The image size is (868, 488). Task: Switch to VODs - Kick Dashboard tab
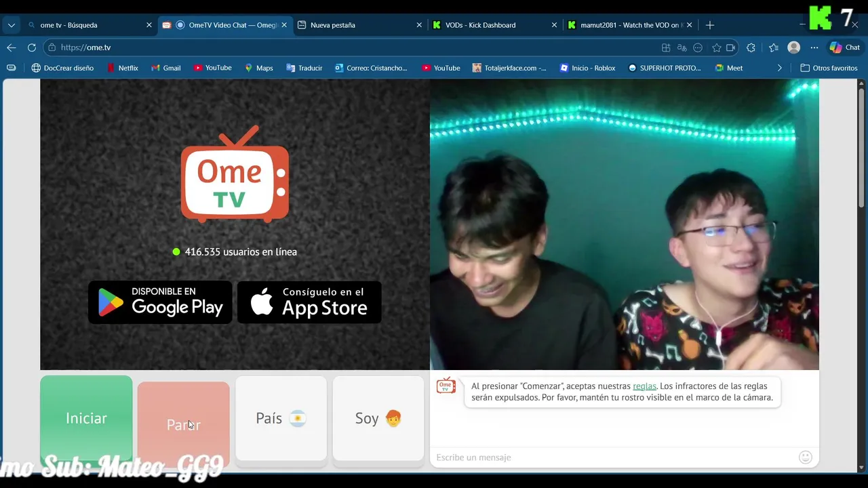point(495,25)
